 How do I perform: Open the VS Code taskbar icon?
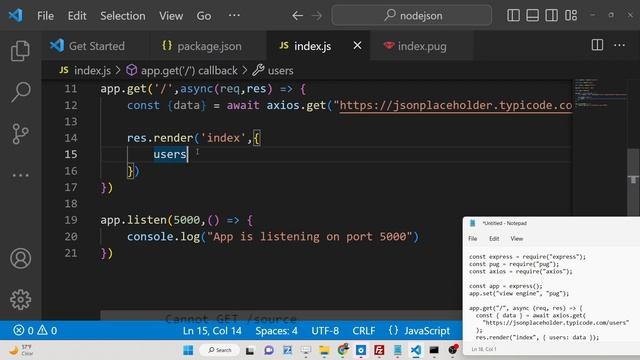coord(416,350)
